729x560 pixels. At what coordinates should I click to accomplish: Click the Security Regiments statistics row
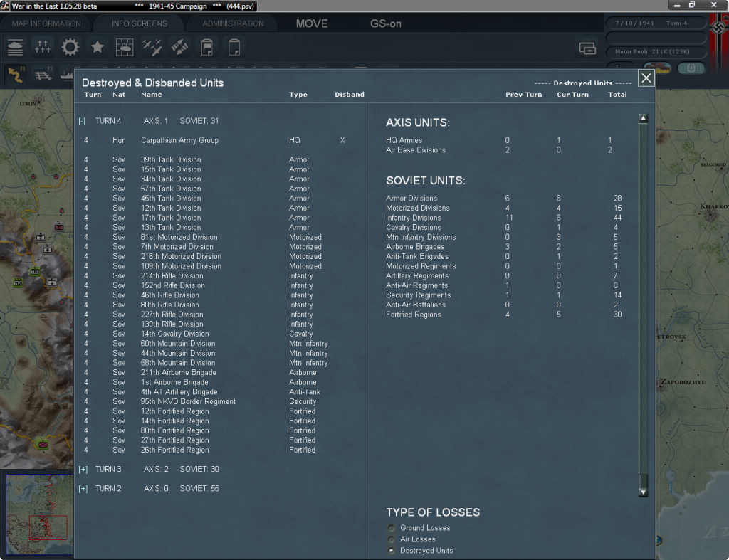pos(505,295)
